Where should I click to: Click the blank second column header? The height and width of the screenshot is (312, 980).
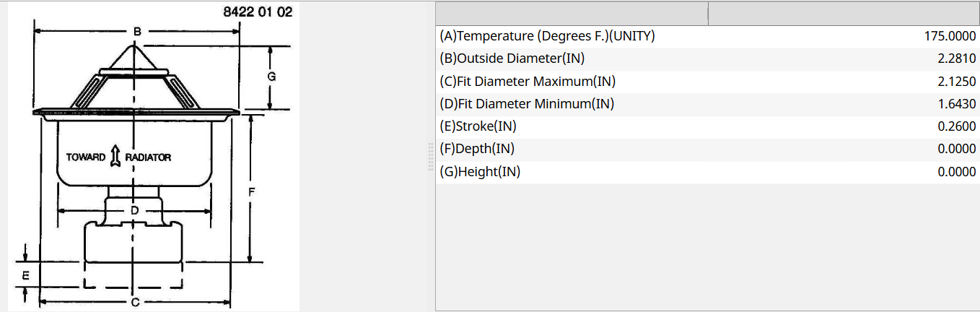tap(844, 13)
